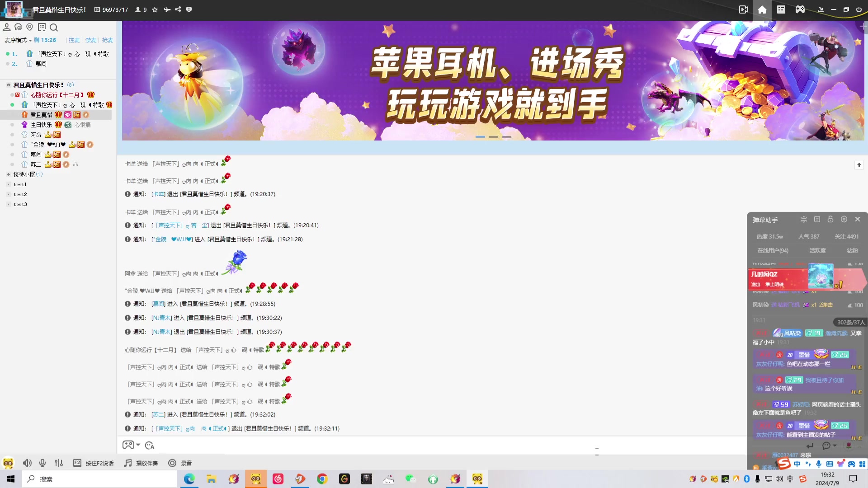Open the contacts icon in the sidebar
868x488 pixels.
tap(7, 27)
